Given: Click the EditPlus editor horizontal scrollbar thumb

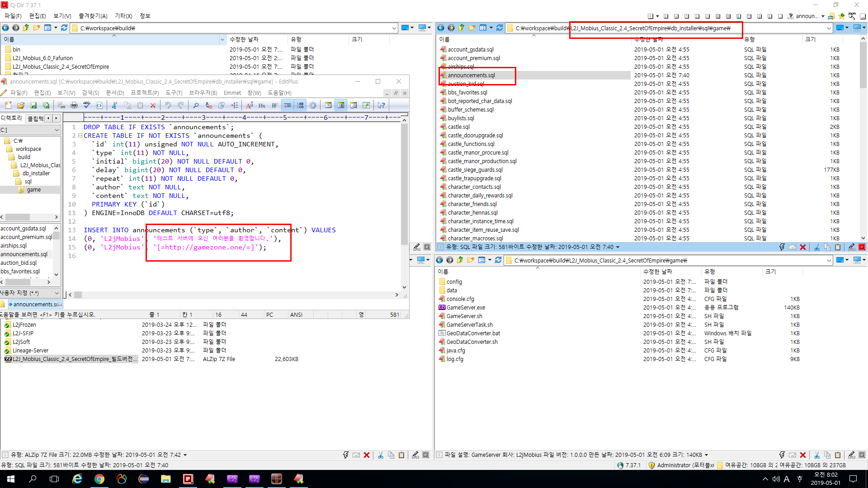Looking at the screenshot, I should [x=78, y=295].
